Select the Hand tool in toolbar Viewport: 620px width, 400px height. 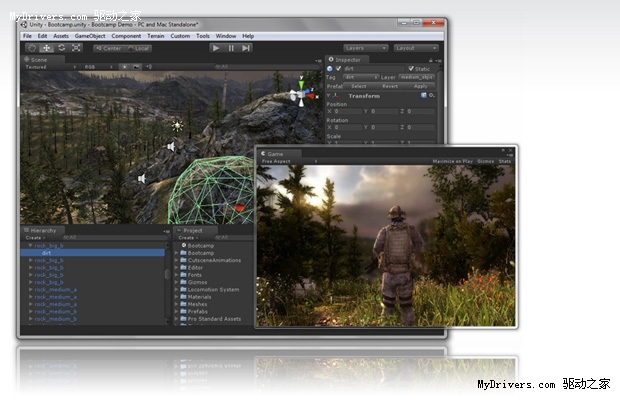coord(32,48)
